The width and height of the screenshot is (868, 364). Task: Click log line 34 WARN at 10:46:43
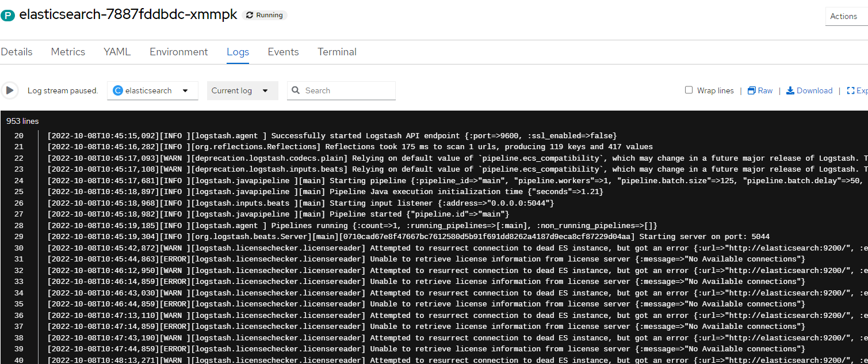(457, 293)
